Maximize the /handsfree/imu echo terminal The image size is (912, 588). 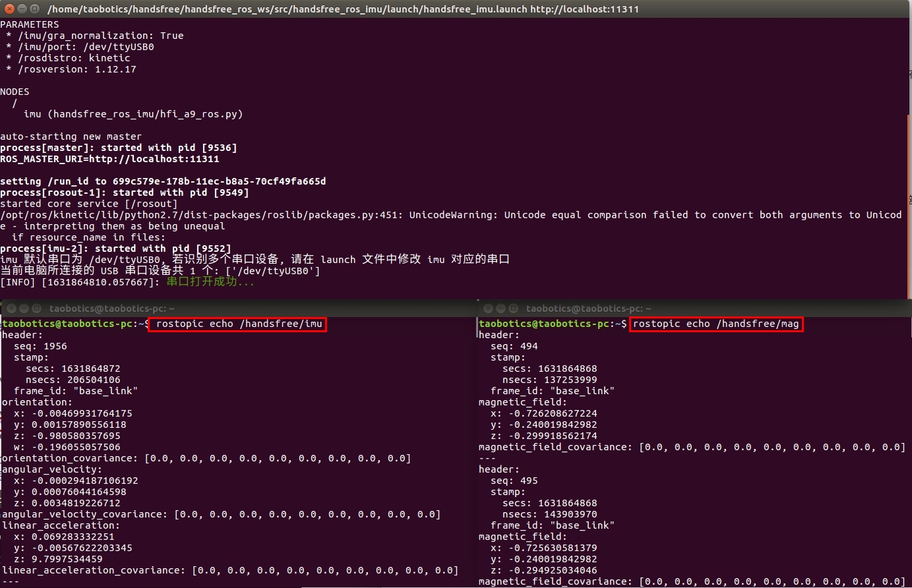click(x=36, y=309)
